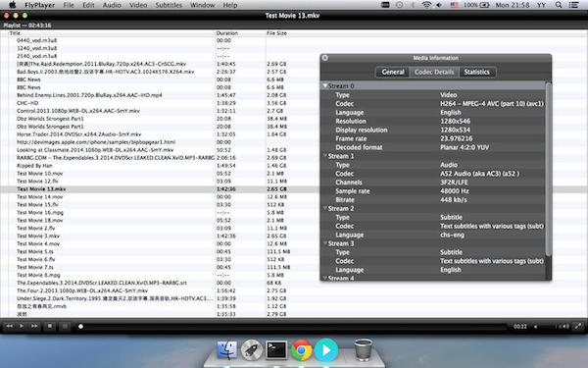Open Launchpad rocket icon in Dock

[252, 350]
